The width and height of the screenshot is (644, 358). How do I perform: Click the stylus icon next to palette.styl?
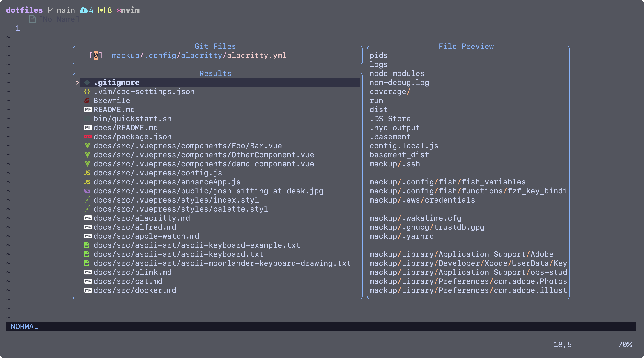coord(87,209)
